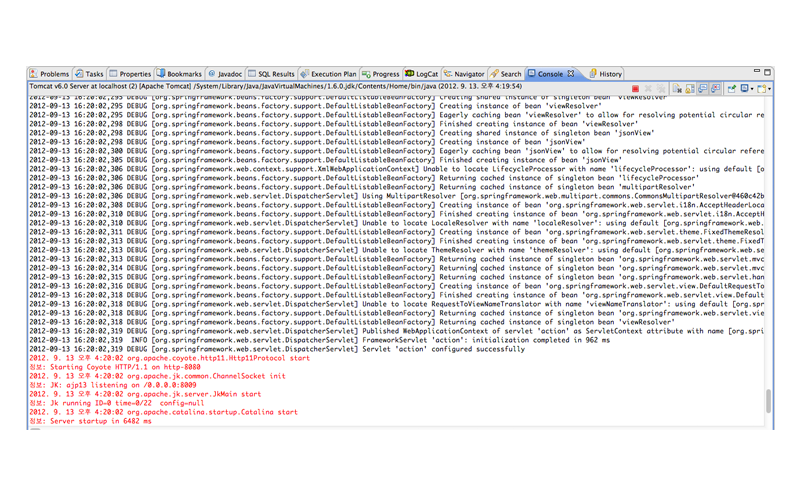The height and width of the screenshot is (500, 800).
Task: Maximize the Console view panel
Action: pos(767,72)
